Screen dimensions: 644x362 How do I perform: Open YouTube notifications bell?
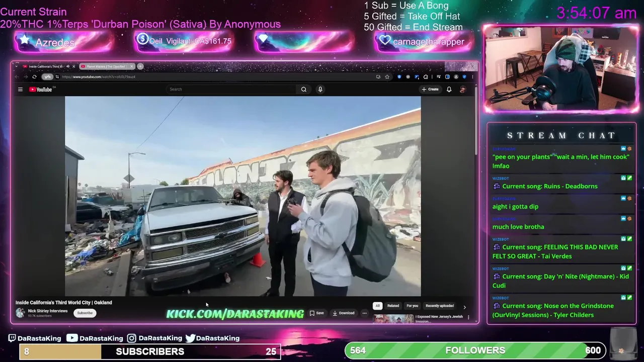coord(449,89)
